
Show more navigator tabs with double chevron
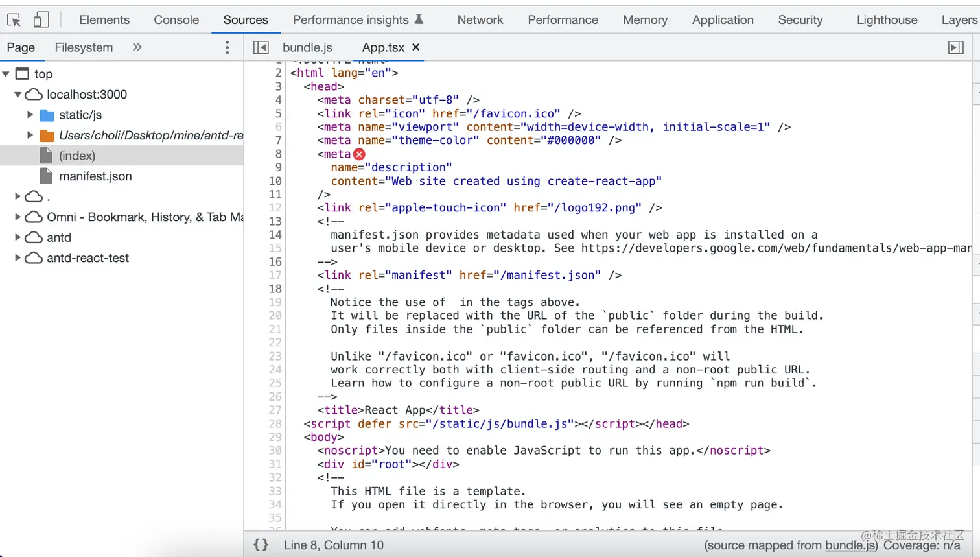pos(137,47)
